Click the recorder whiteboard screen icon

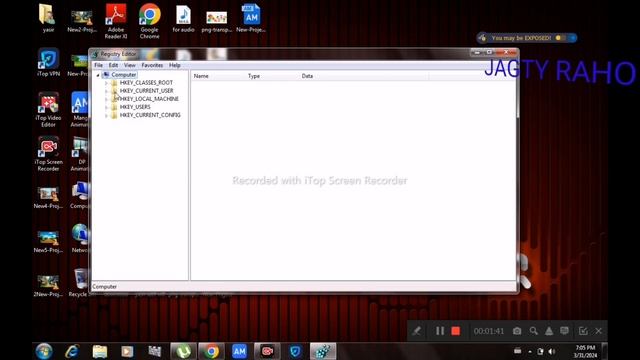coord(564,331)
